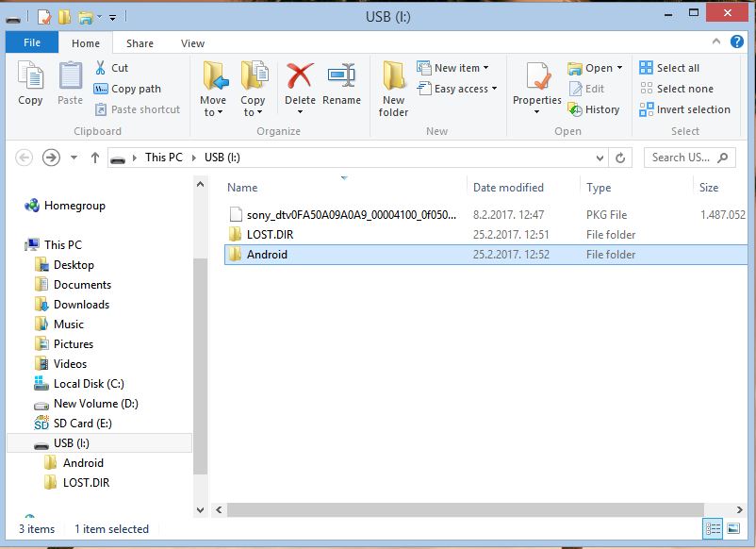Click the History button in Open group
Viewport: 756px width, 549px height.
click(594, 109)
